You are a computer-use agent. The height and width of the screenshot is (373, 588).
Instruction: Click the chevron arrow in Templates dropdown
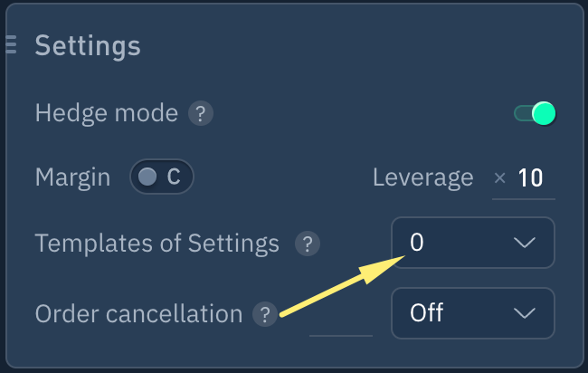(x=525, y=243)
